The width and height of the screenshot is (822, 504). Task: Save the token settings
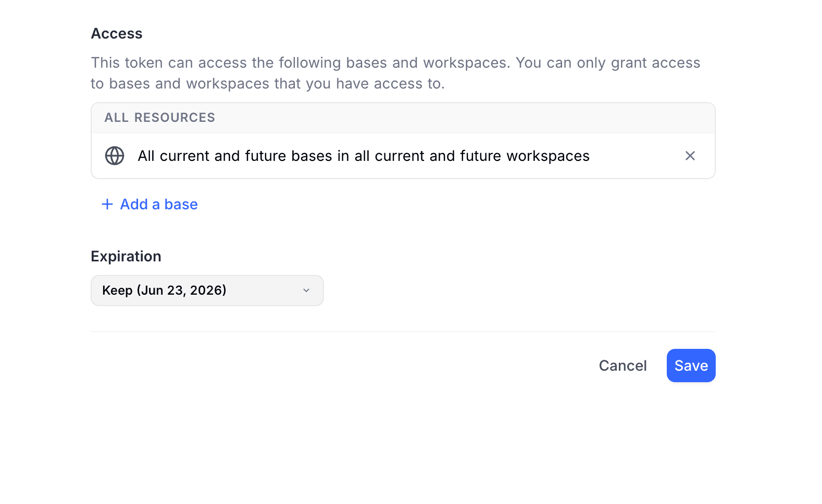(691, 366)
